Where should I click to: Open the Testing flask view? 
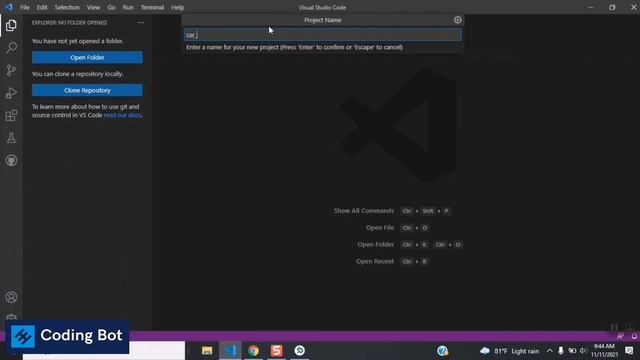click(11, 138)
